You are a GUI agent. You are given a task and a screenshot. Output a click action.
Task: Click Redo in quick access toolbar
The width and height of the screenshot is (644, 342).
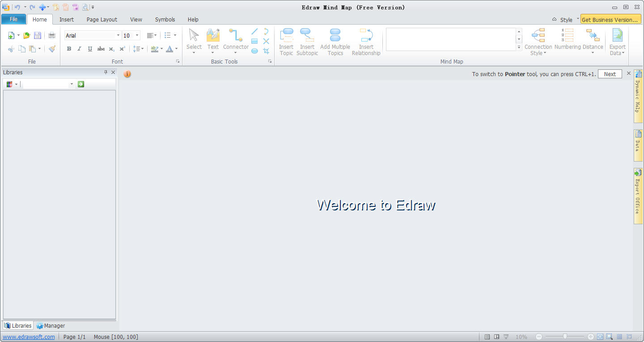[x=32, y=7]
